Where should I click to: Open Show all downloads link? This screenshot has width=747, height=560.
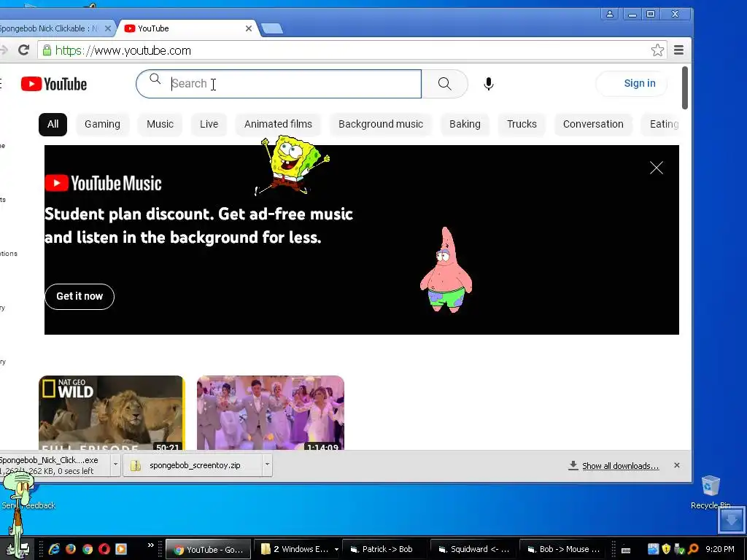pos(620,466)
